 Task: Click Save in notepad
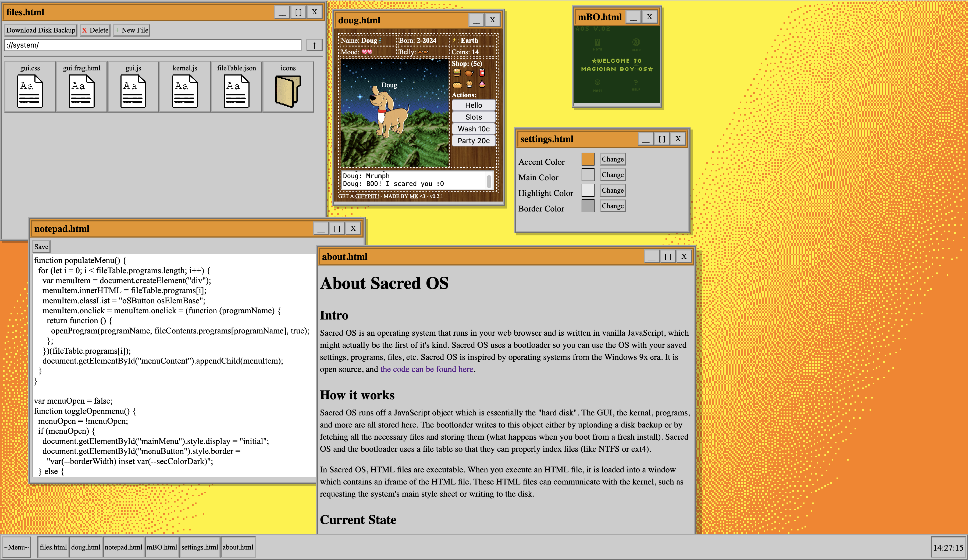tap(41, 247)
